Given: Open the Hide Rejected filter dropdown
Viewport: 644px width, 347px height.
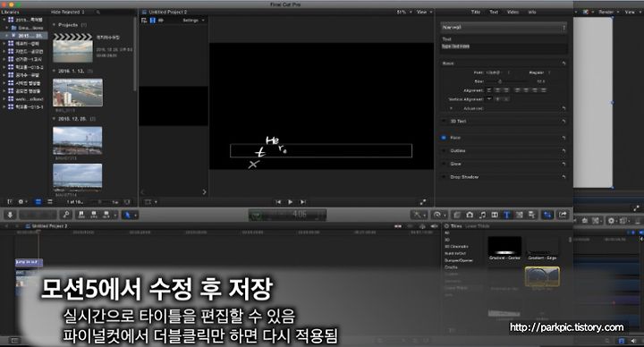Looking at the screenshot, I should tap(68, 12).
